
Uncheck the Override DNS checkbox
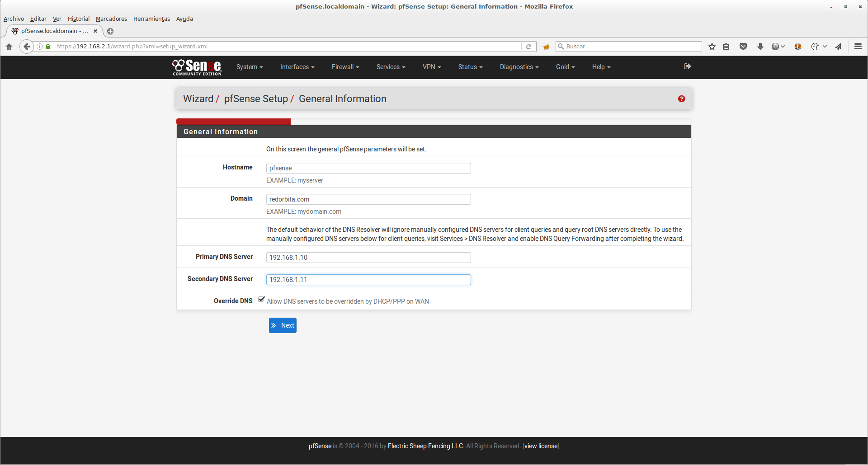point(261,299)
